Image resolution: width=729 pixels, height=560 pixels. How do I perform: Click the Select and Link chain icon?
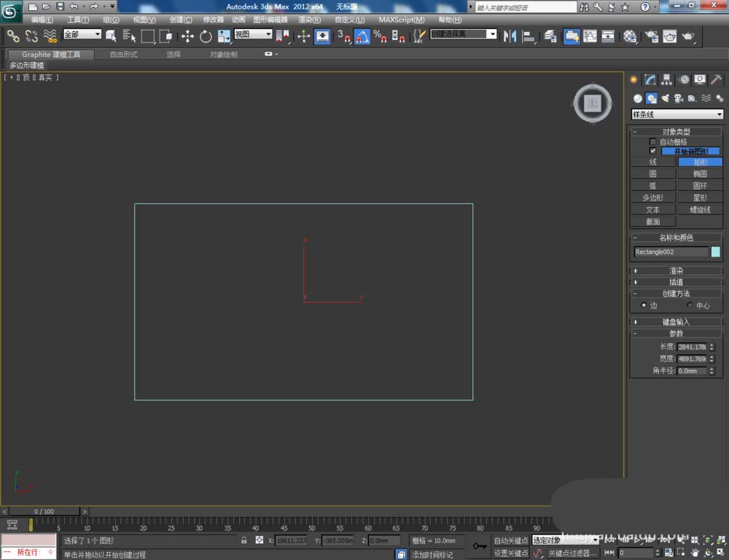[x=13, y=36]
